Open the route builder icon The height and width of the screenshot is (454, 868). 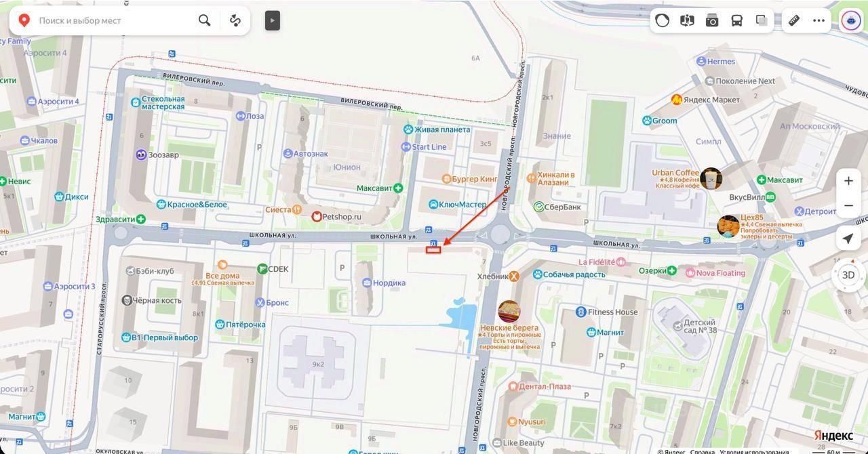pos(235,20)
